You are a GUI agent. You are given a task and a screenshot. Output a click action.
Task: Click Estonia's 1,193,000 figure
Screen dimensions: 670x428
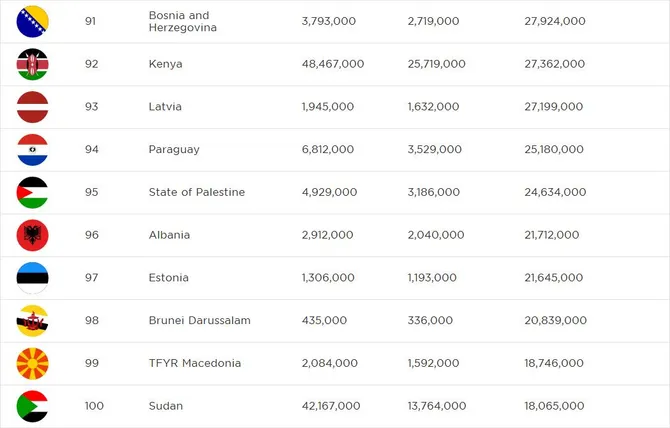click(x=432, y=278)
